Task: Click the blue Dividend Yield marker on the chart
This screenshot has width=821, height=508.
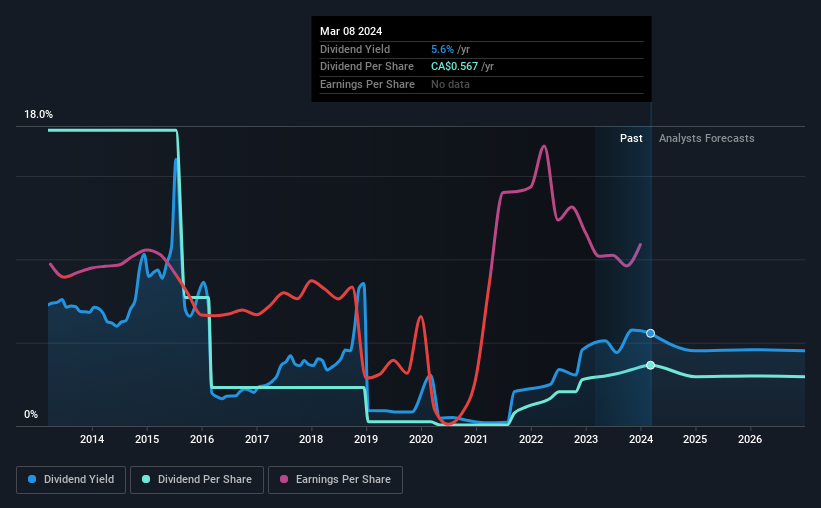Action: (650, 334)
